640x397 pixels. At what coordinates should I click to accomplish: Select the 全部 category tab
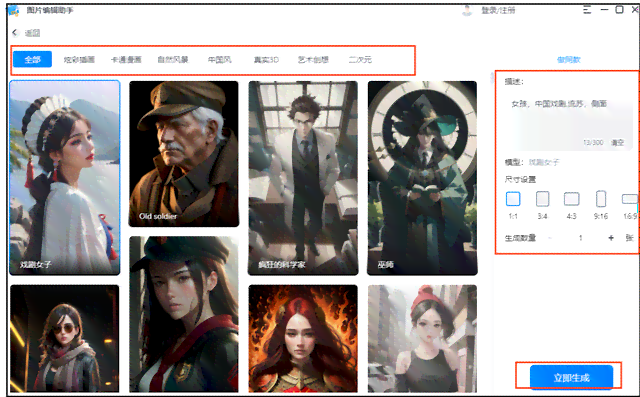pos(32,60)
